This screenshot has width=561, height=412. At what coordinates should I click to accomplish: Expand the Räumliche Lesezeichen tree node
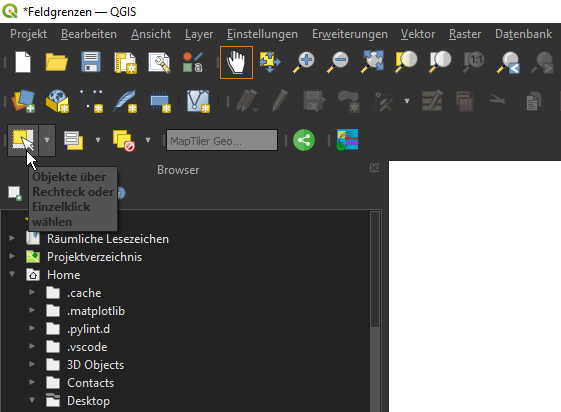click(x=12, y=238)
